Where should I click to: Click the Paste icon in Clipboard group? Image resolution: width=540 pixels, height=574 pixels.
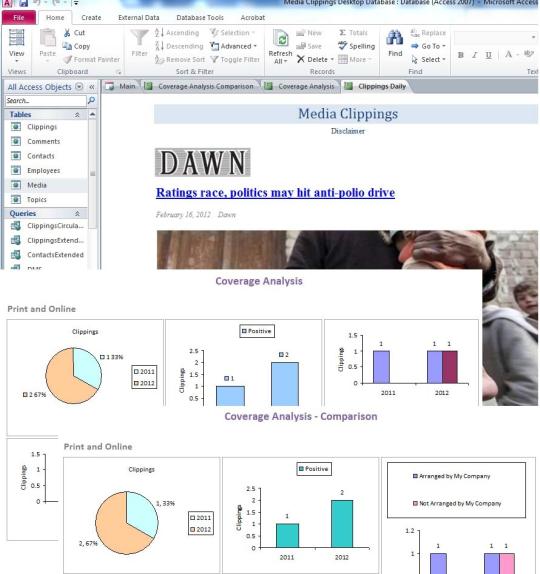click(48, 38)
